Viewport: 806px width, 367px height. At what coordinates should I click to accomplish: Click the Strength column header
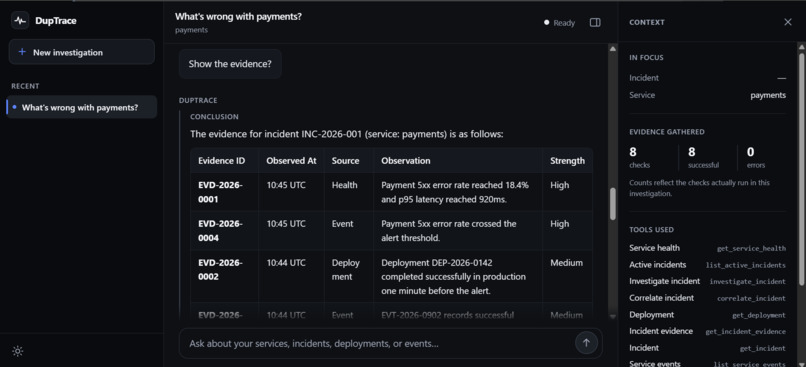tap(567, 160)
